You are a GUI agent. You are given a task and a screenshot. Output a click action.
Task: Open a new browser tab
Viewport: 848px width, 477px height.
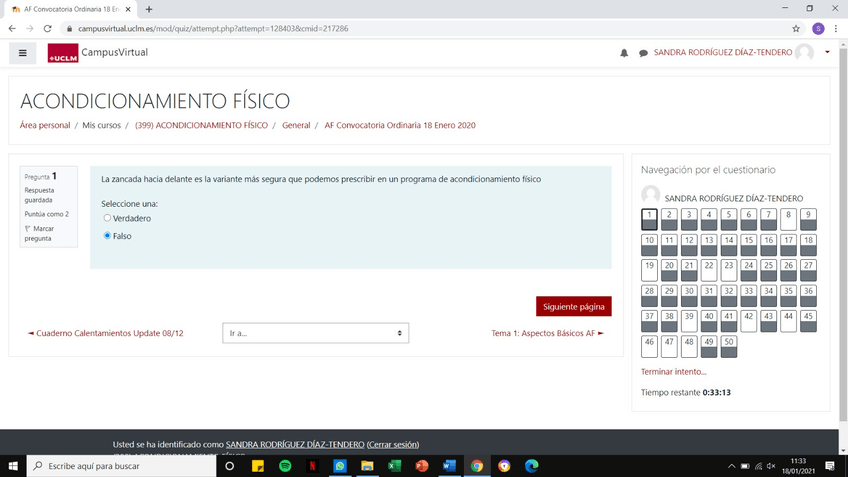[149, 9]
